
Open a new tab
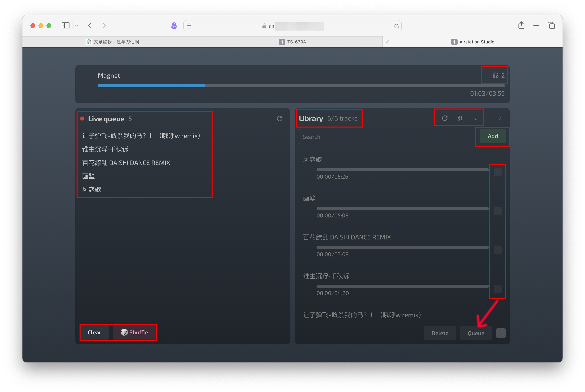(536, 25)
